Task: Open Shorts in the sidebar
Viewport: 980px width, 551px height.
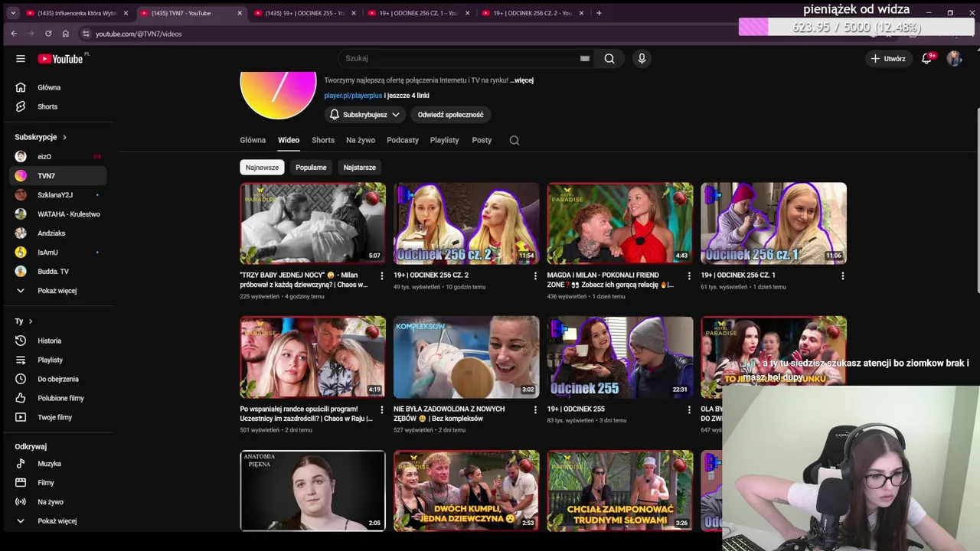Action: (x=58, y=106)
